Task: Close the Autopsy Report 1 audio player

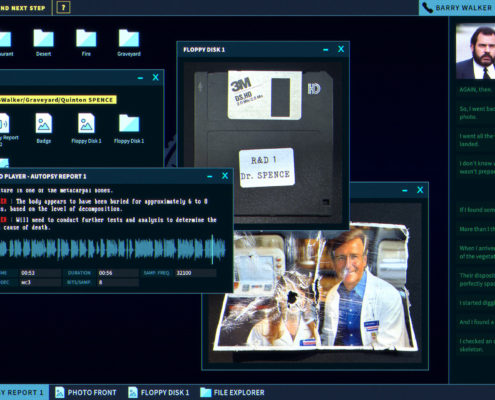Action: pos(225,176)
